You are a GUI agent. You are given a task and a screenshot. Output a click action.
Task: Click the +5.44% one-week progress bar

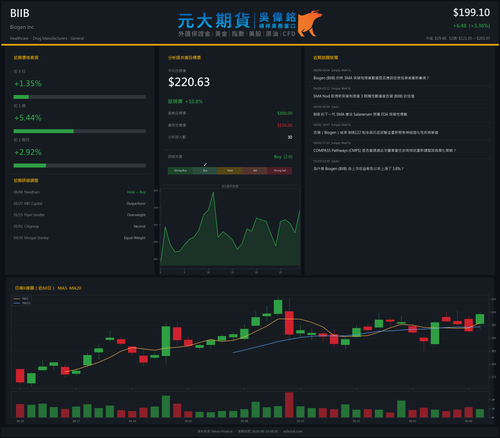point(80,131)
